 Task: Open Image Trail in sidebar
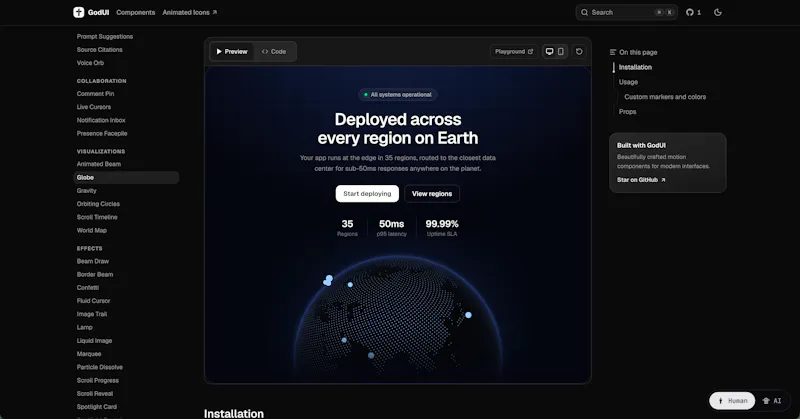92,314
